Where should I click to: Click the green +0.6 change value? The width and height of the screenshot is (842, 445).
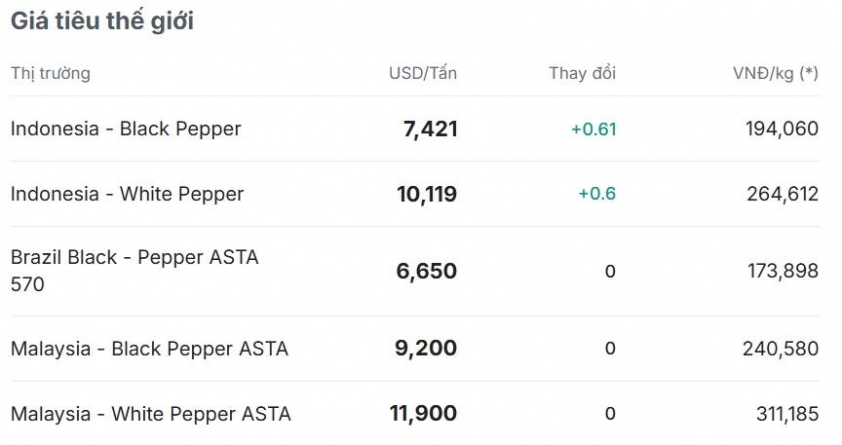pos(597,194)
